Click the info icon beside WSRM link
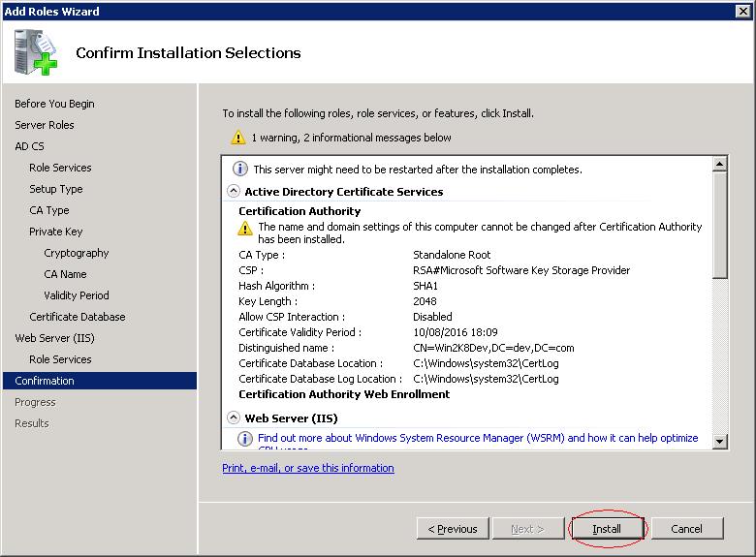This screenshot has height=557, width=756. pyautogui.click(x=245, y=439)
